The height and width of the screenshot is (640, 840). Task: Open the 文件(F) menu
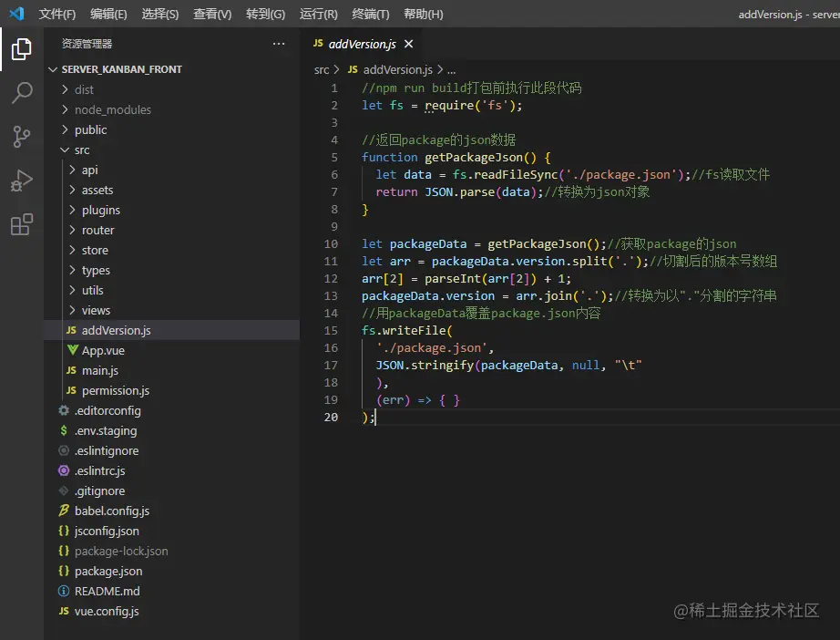[x=57, y=14]
